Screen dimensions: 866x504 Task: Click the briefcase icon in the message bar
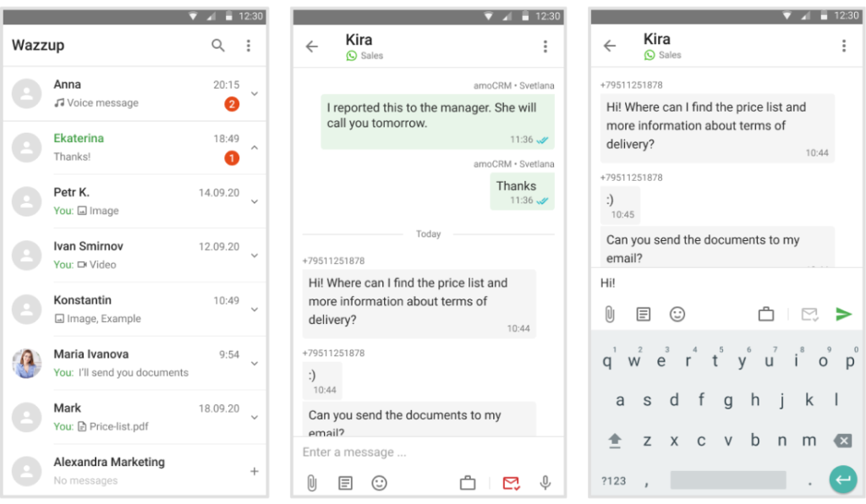click(x=468, y=483)
